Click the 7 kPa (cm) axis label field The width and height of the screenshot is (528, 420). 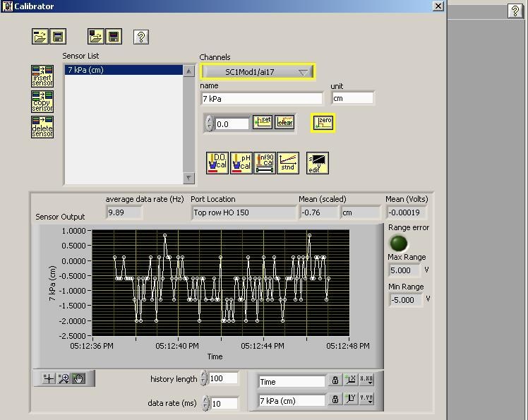point(292,401)
